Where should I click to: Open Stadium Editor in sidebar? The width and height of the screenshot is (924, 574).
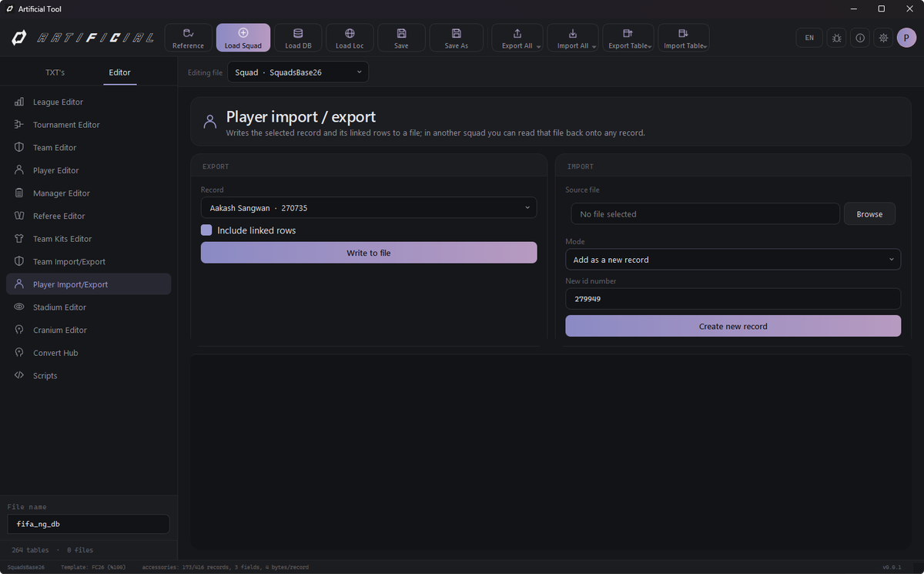point(89,307)
